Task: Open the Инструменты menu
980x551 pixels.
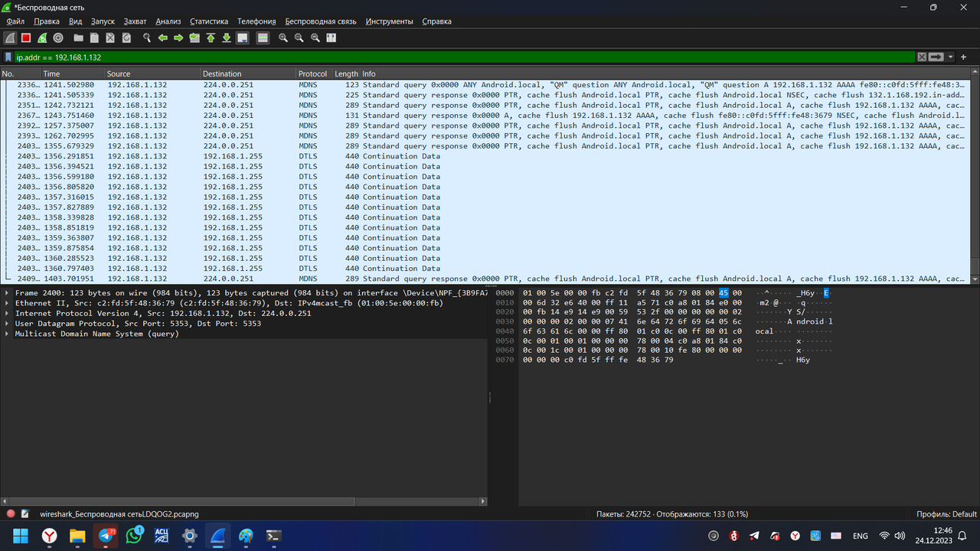Action: (389, 21)
